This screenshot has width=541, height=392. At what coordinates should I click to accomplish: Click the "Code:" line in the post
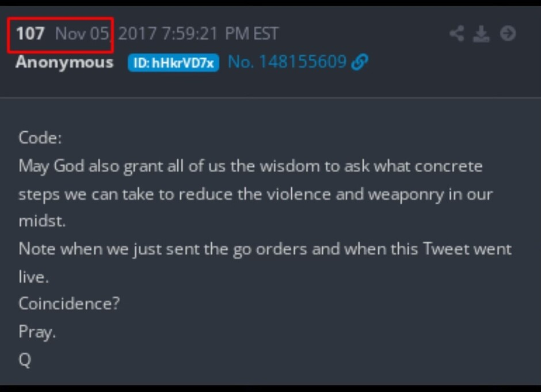tap(40, 138)
